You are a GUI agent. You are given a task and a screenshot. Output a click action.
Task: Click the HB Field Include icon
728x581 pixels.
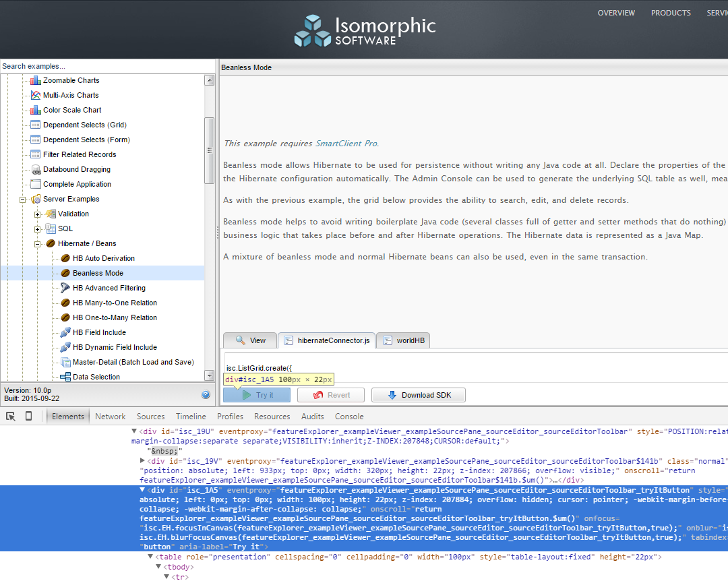pos(65,333)
